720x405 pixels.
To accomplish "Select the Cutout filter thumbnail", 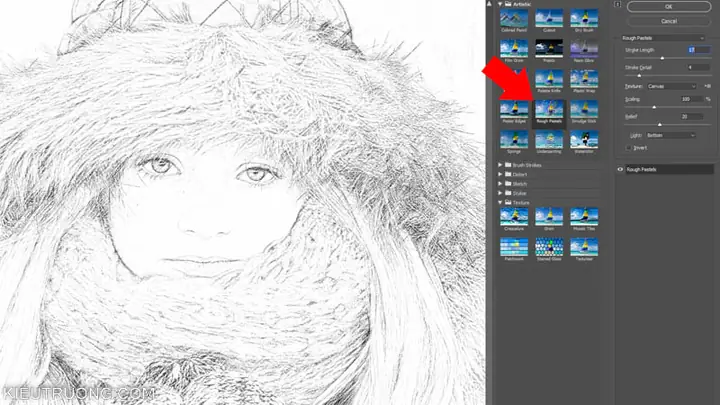I will pyautogui.click(x=549, y=18).
